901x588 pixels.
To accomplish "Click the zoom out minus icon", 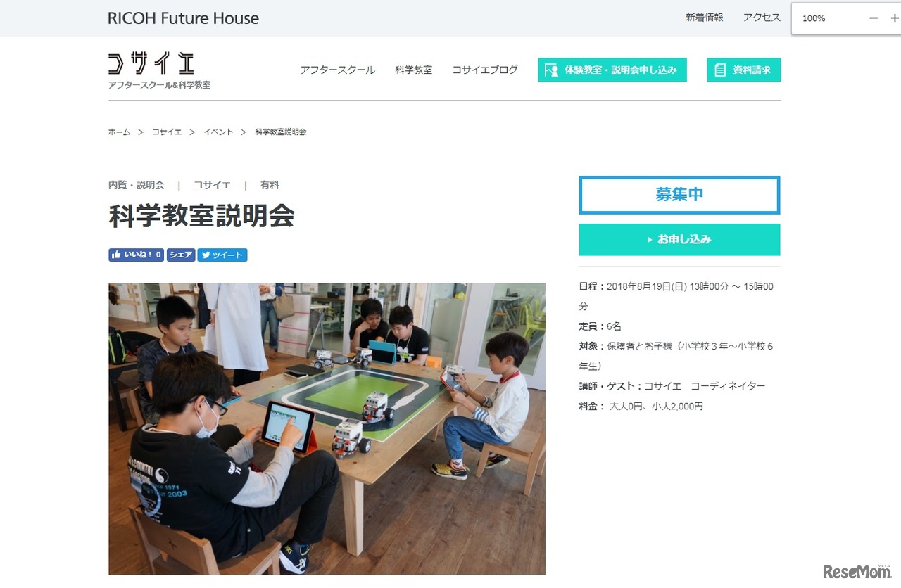I will coord(874,18).
